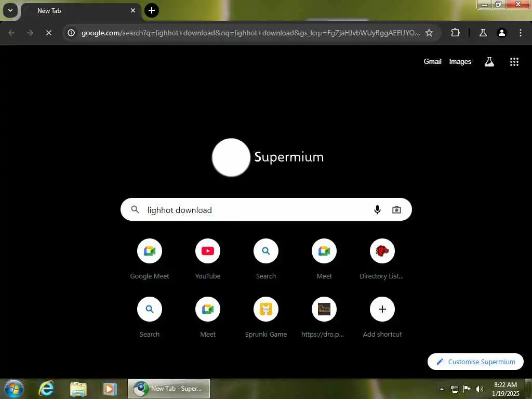Click Customise Supermium button
This screenshot has height=399, width=532.
[x=475, y=362]
